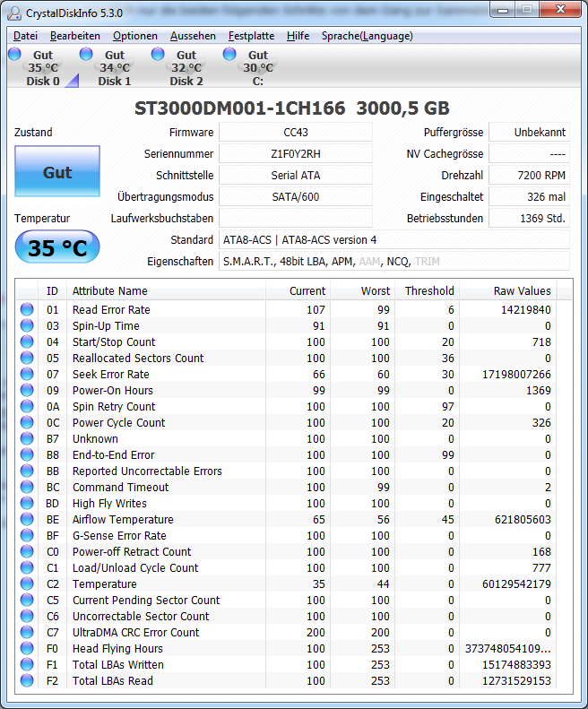Open the Datei menu

[x=25, y=36]
